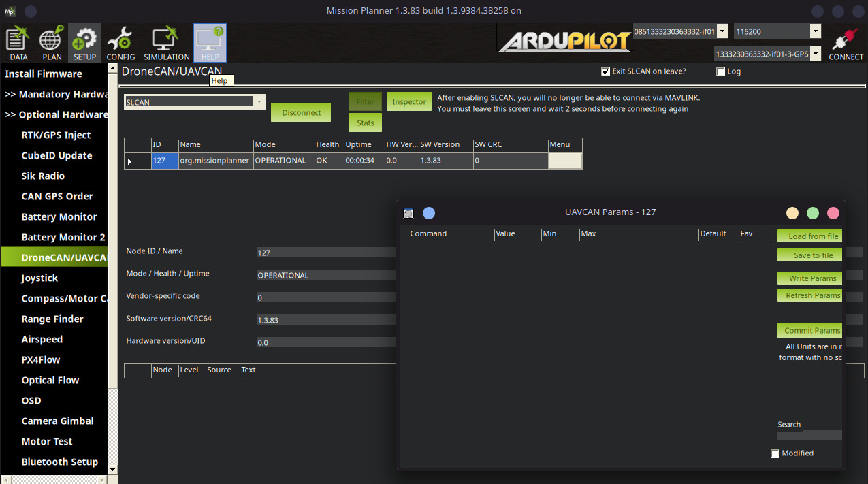Click the HELP toolbar icon
Image resolution: width=868 pixels, height=484 pixels.
click(x=210, y=43)
